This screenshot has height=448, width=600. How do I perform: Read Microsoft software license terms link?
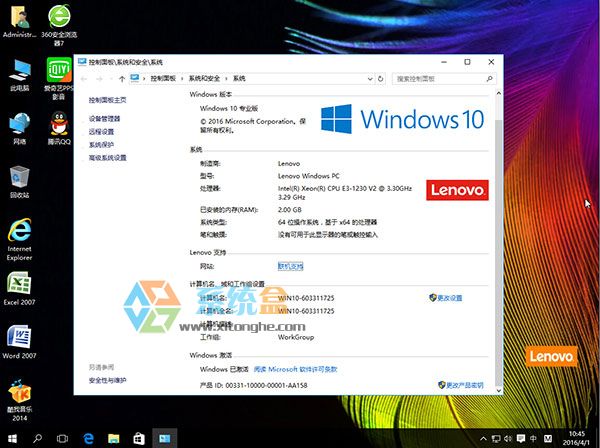click(x=295, y=370)
